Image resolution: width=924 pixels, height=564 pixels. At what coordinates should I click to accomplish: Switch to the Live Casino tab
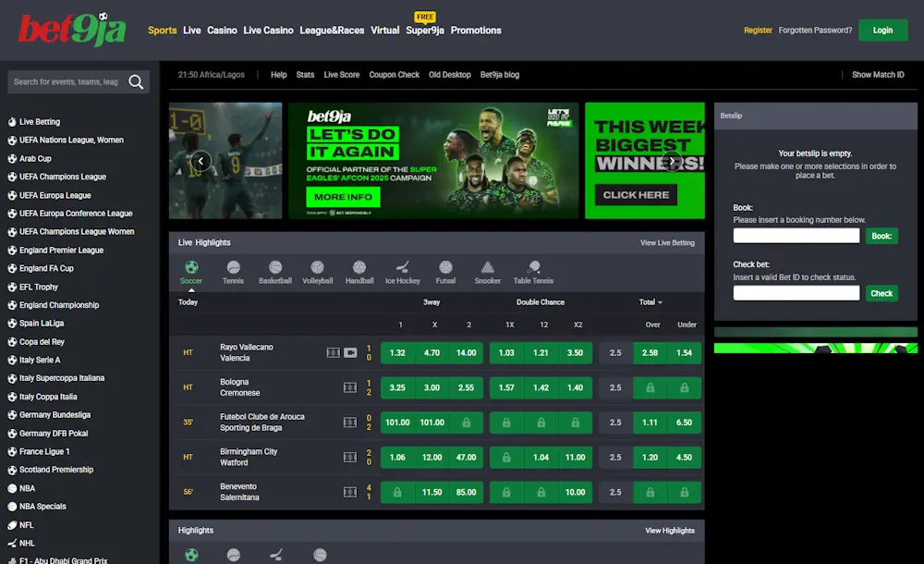pos(268,30)
